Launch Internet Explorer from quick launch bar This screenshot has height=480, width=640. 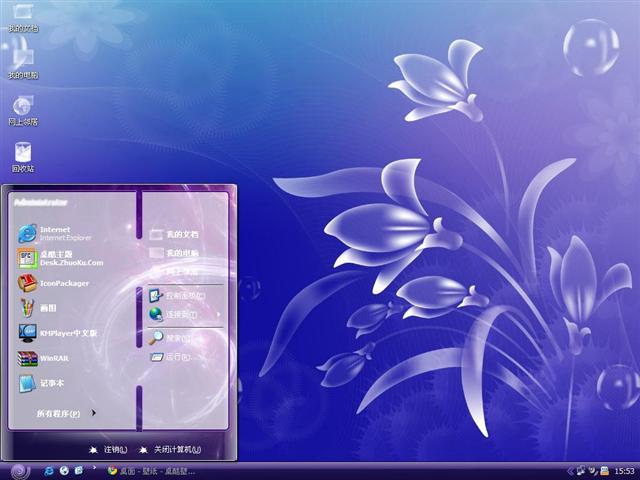49,471
